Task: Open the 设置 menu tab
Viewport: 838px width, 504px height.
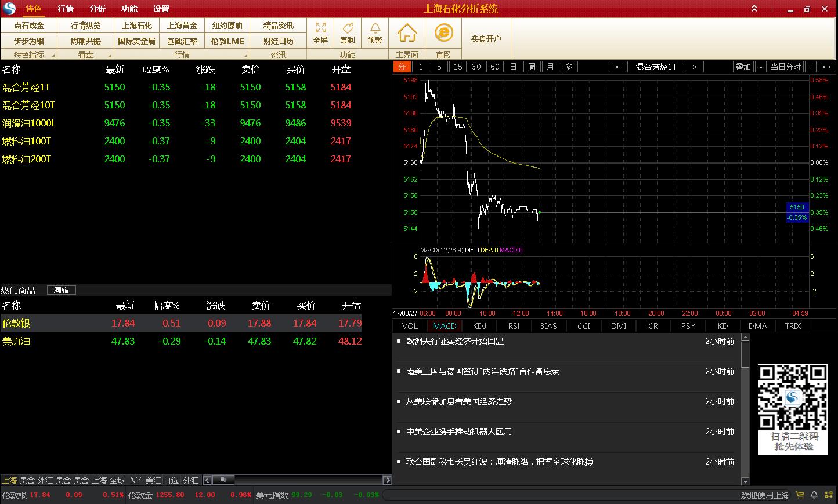Action: (x=161, y=9)
